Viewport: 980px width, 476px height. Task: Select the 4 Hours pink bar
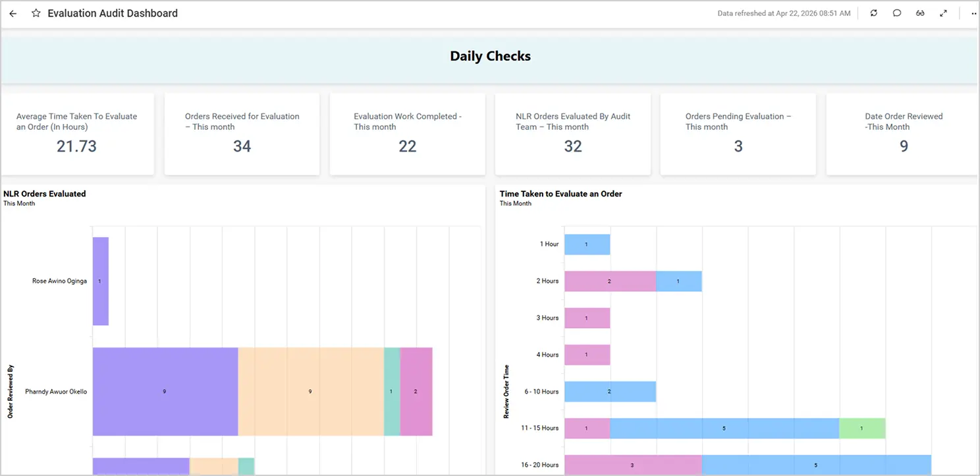click(x=587, y=355)
